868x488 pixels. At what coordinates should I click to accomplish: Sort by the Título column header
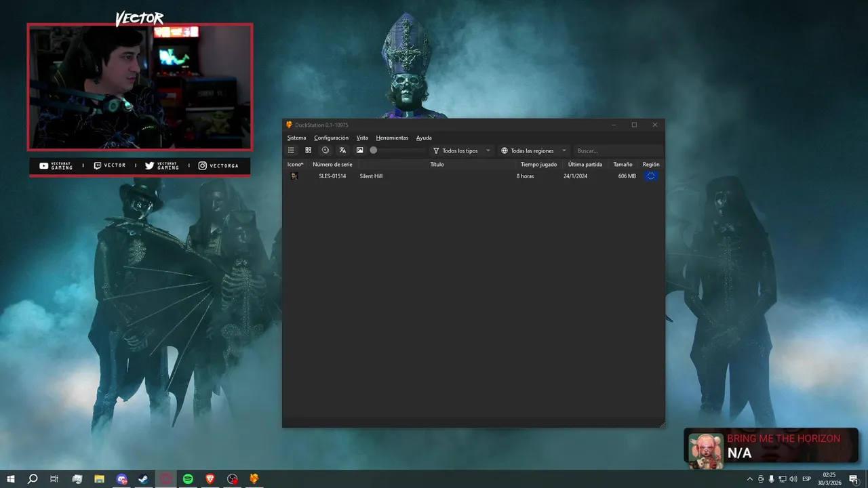[437, 164]
